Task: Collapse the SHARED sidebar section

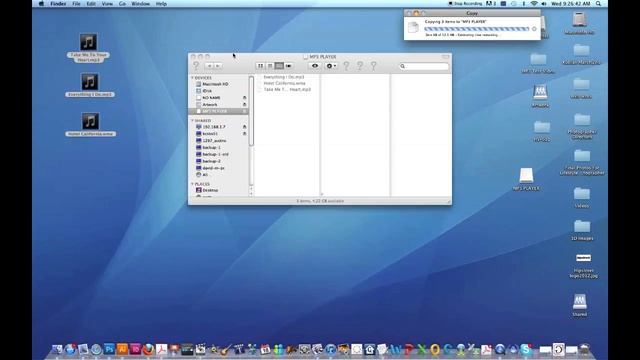Action: pos(192,120)
